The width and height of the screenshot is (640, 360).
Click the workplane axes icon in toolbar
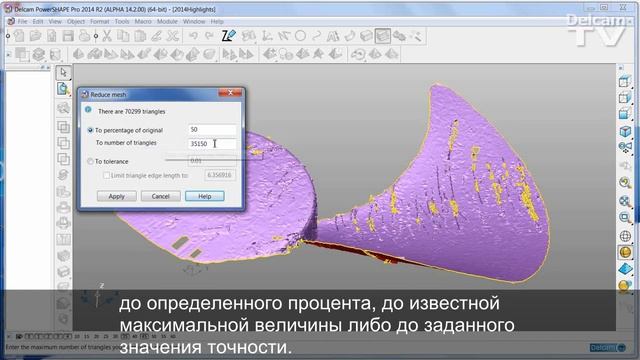pos(267,36)
